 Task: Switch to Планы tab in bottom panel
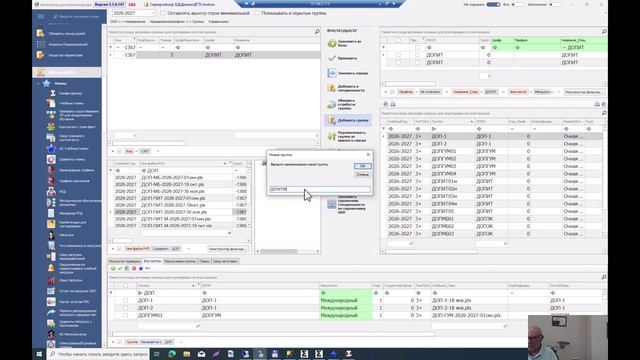204,261
